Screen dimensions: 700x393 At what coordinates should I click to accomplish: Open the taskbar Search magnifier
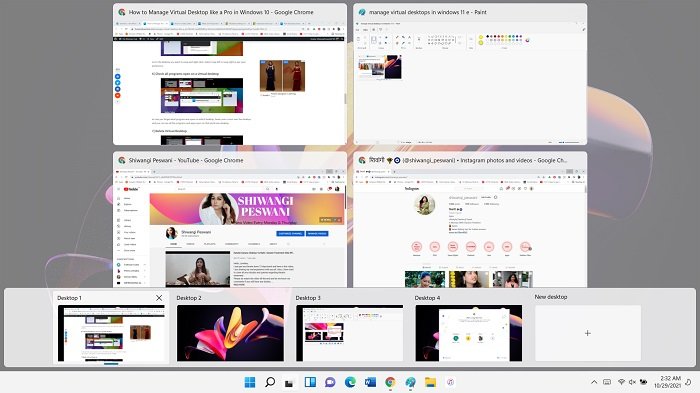tap(270, 382)
